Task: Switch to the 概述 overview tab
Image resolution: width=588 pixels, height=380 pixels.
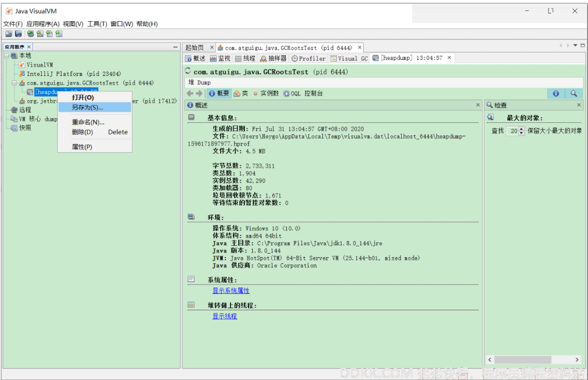Action: 195,58
